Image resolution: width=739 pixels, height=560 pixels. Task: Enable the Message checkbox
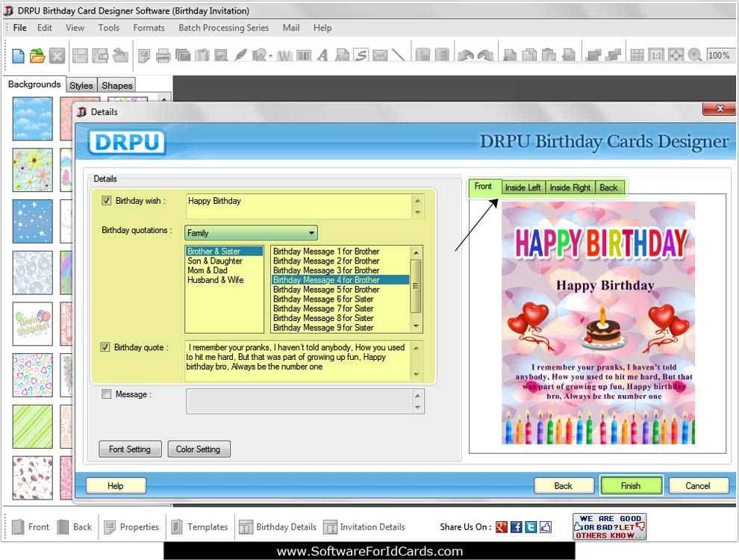coord(107,394)
